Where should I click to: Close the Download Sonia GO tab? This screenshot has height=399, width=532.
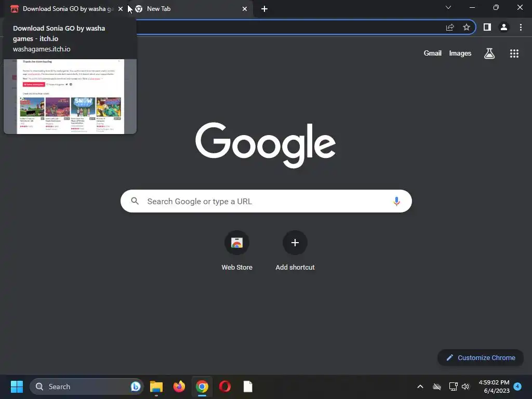coord(121,9)
